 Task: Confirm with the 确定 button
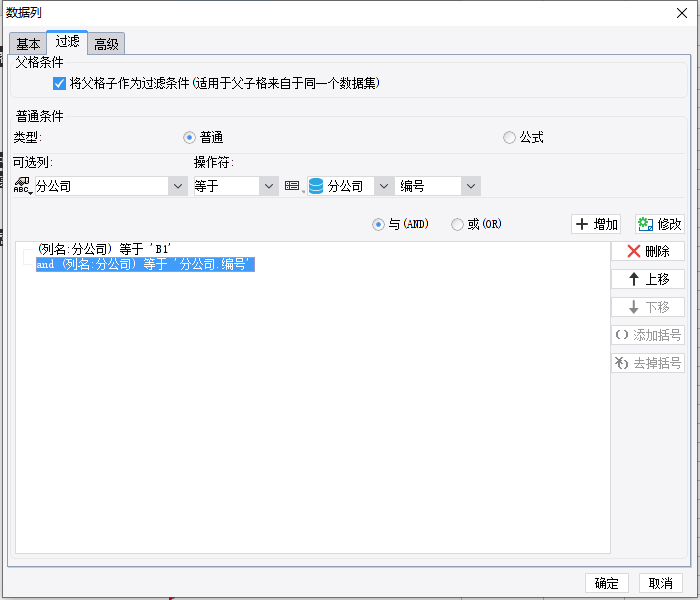click(x=607, y=583)
